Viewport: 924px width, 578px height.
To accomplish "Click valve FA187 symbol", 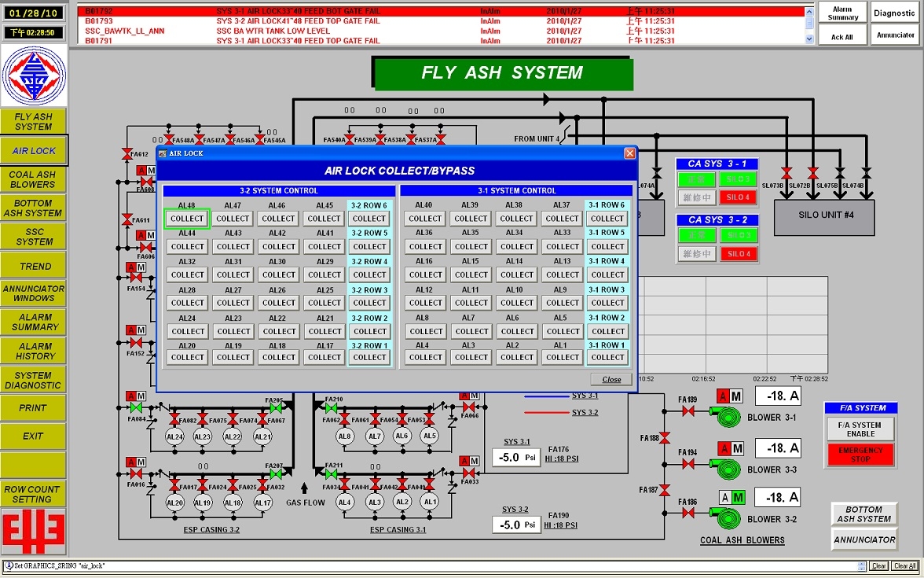I will point(665,490).
